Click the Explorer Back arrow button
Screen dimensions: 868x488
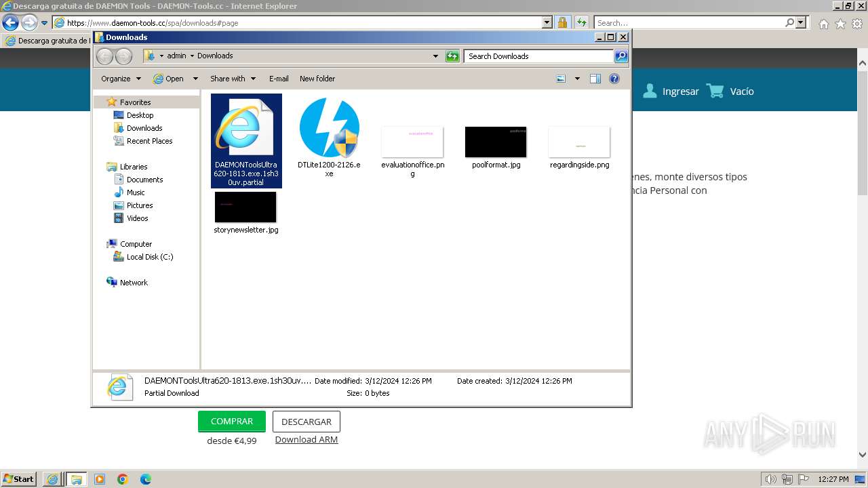[104, 56]
